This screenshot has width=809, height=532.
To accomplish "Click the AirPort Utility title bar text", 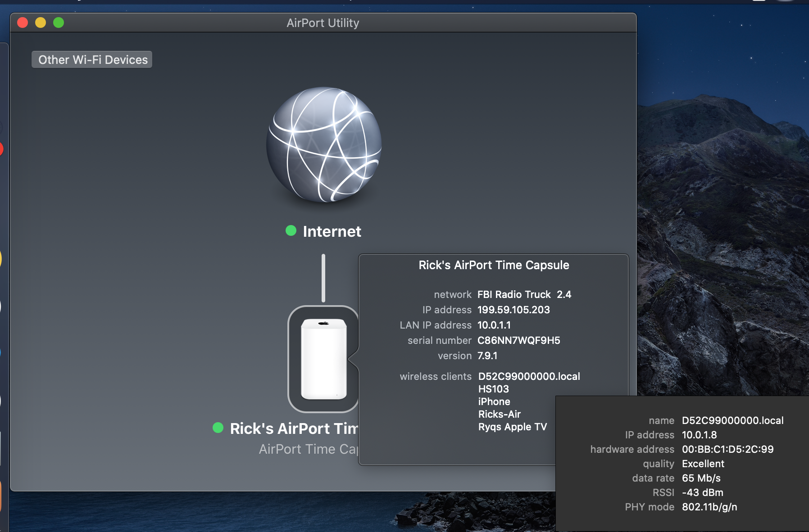I will 323,23.
